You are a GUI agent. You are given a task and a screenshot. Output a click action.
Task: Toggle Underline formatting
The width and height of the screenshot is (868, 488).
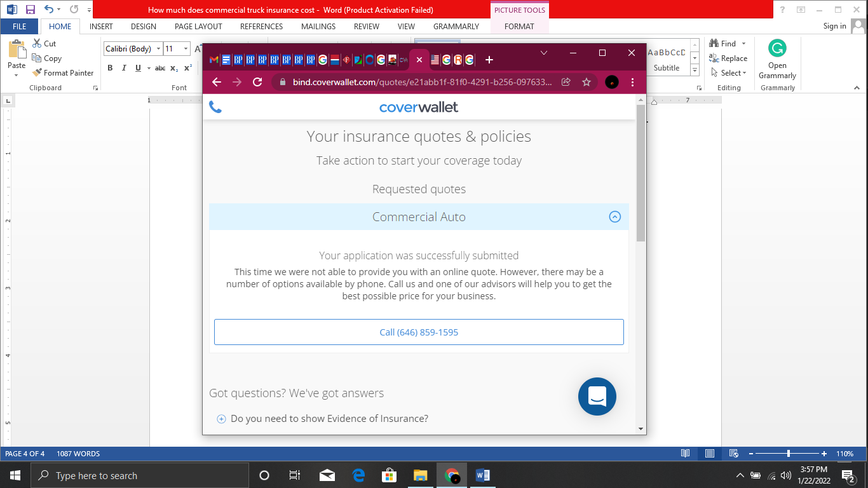(x=138, y=68)
